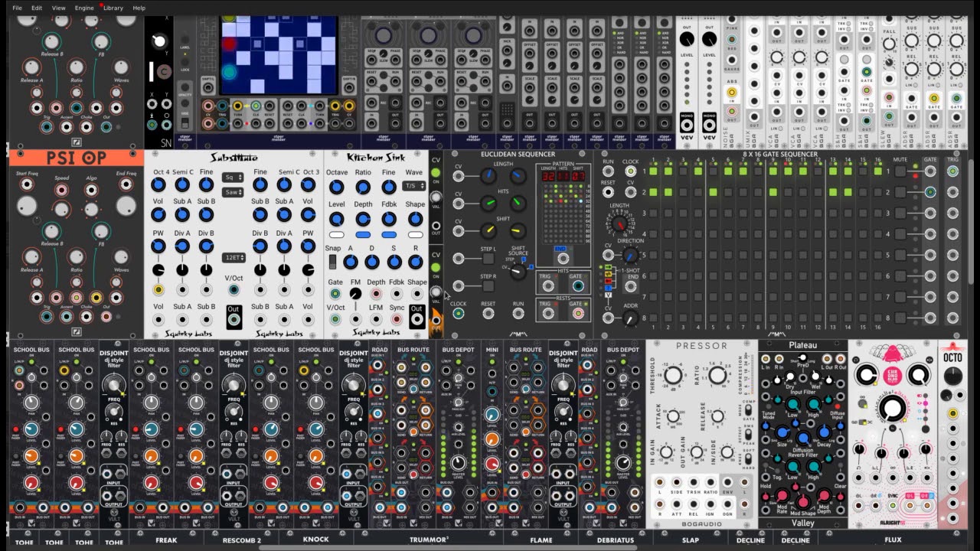Click the Substitute V/Oct input jack
Screen dimensions: 980x551
coord(234,290)
